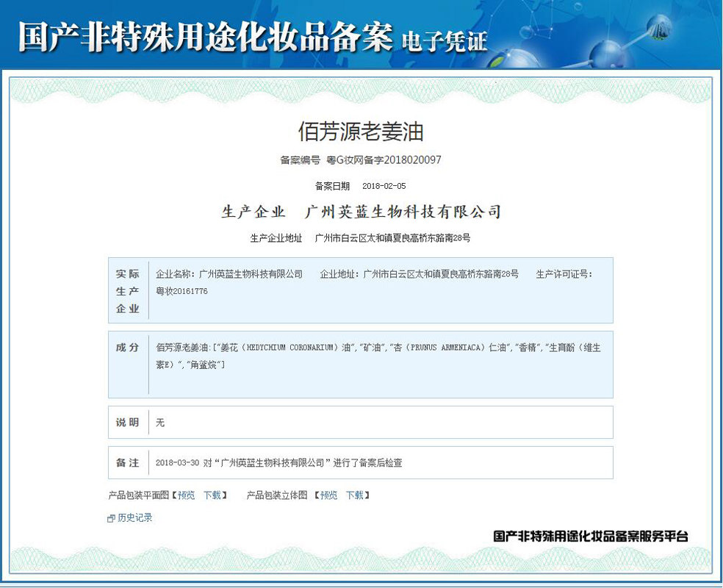This screenshot has height=588, width=723.
Task: Click 企业名称 field in actual producer box
Action: (x=229, y=274)
